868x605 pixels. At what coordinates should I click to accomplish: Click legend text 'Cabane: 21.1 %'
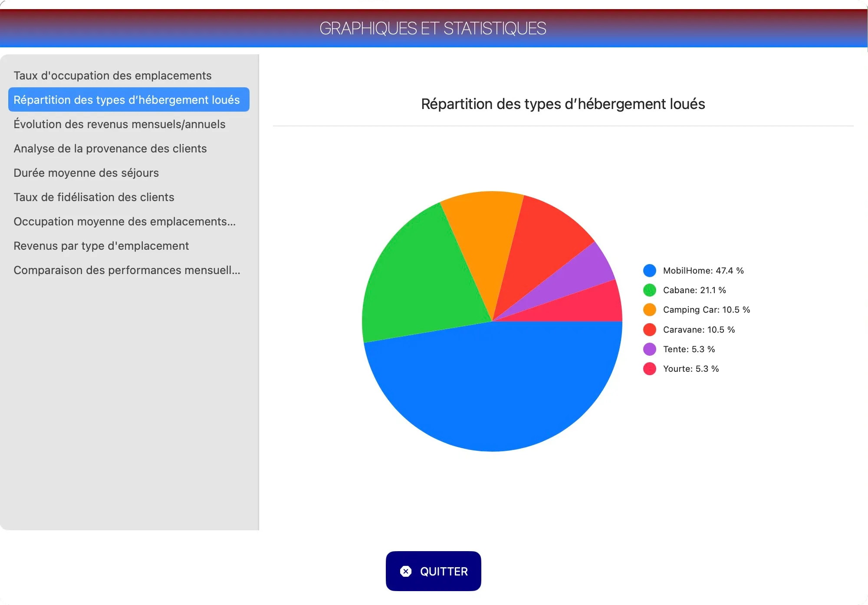pyautogui.click(x=694, y=290)
